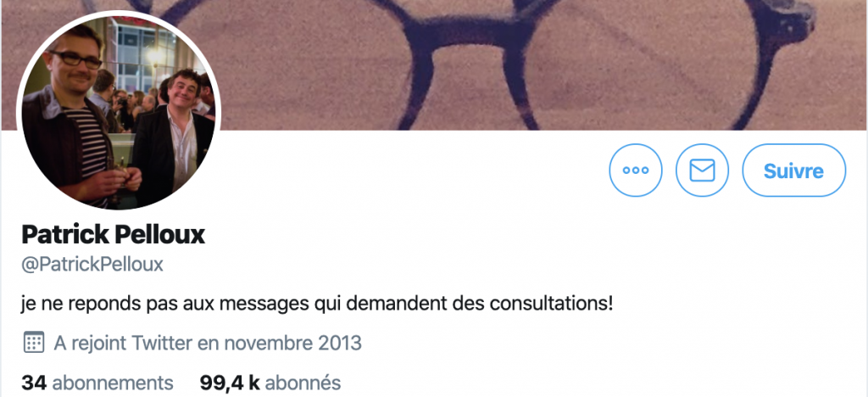
Task: Click "A rejoint Twitter en novembre 2013"
Action: click(208, 343)
